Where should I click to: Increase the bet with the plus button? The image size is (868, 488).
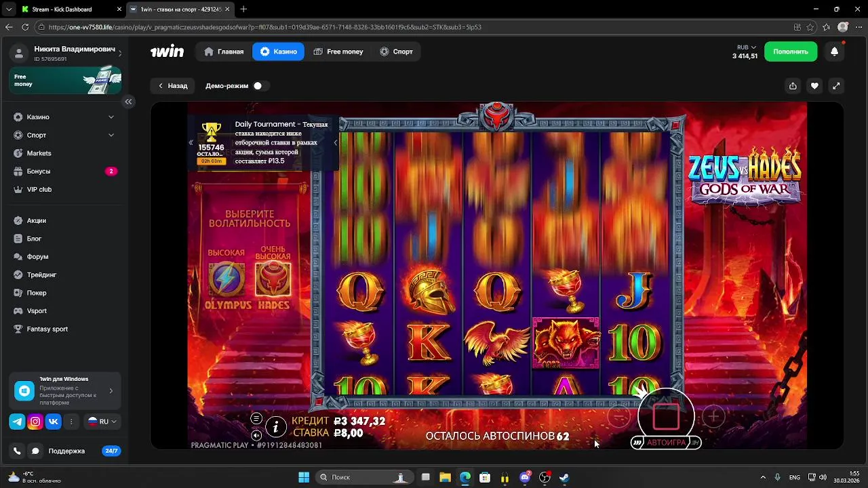[713, 417]
